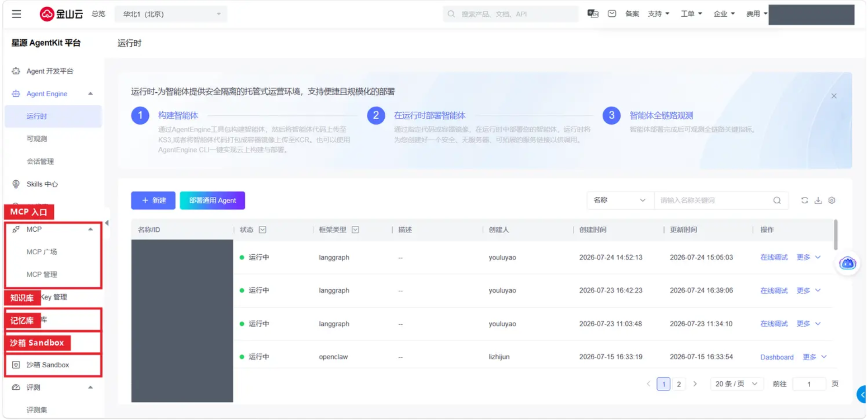This screenshot has width=868, height=420.
Task: Click the 金山云 logo
Action: [x=61, y=14]
